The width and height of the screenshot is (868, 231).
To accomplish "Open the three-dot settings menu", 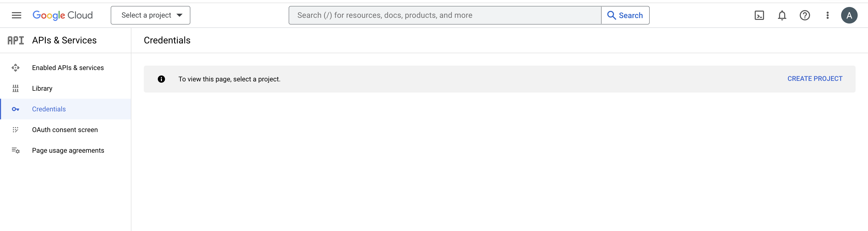I will click(827, 15).
